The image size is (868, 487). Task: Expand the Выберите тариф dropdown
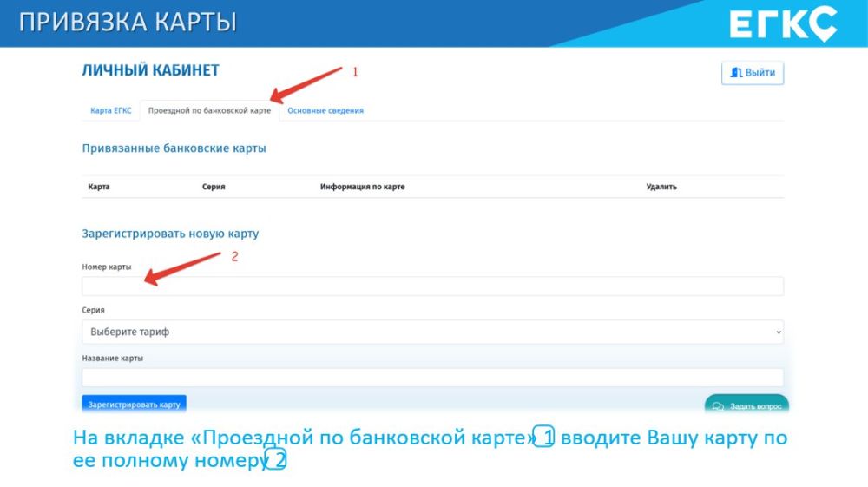click(432, 332)
